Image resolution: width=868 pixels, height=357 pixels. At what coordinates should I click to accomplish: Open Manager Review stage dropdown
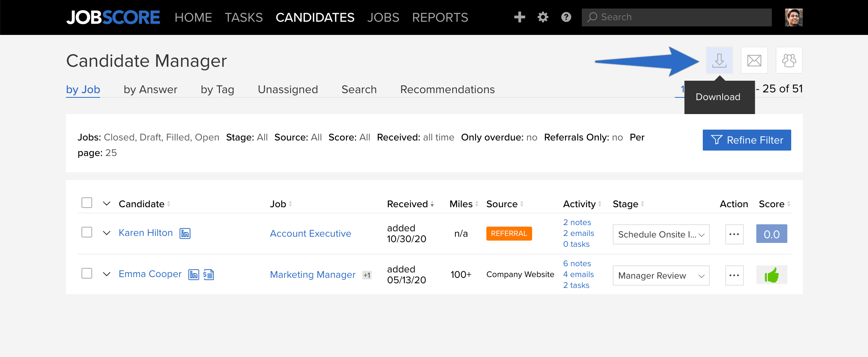click(661, 276)
